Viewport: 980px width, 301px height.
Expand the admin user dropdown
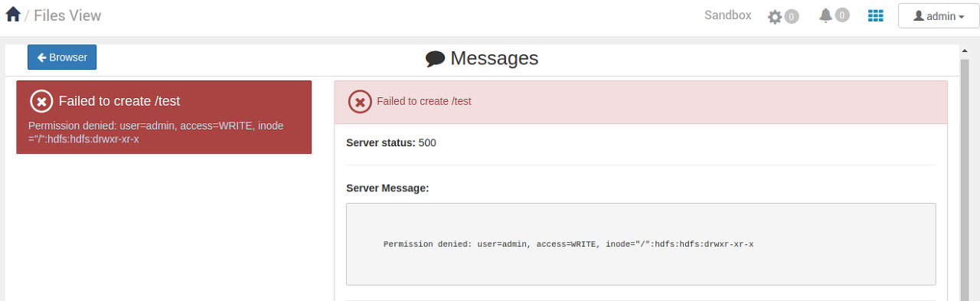[x=939, y=16]
